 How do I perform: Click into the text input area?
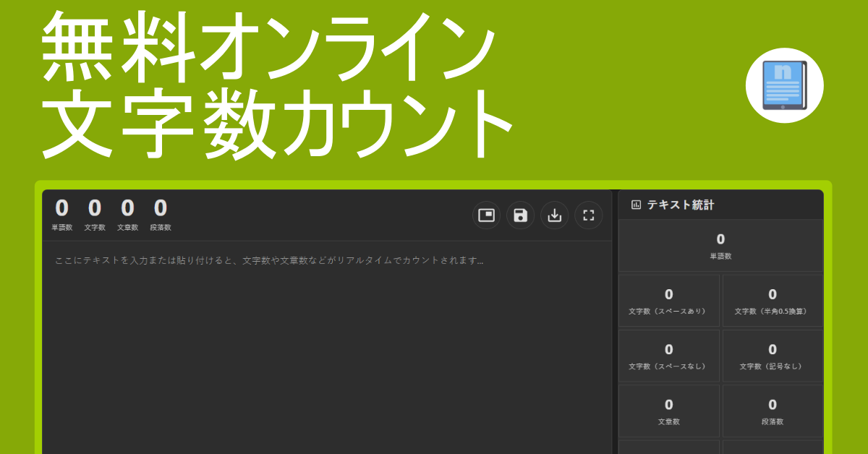point(327,347)
